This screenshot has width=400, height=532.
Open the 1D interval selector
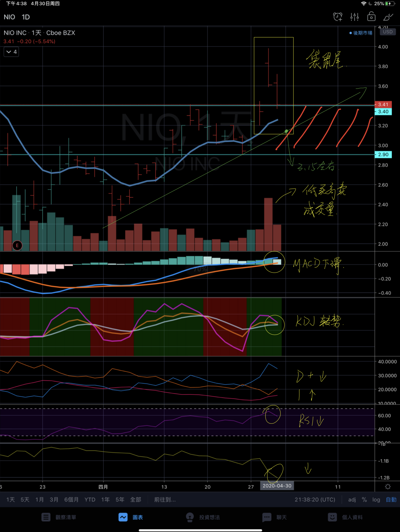pos(26,17)
